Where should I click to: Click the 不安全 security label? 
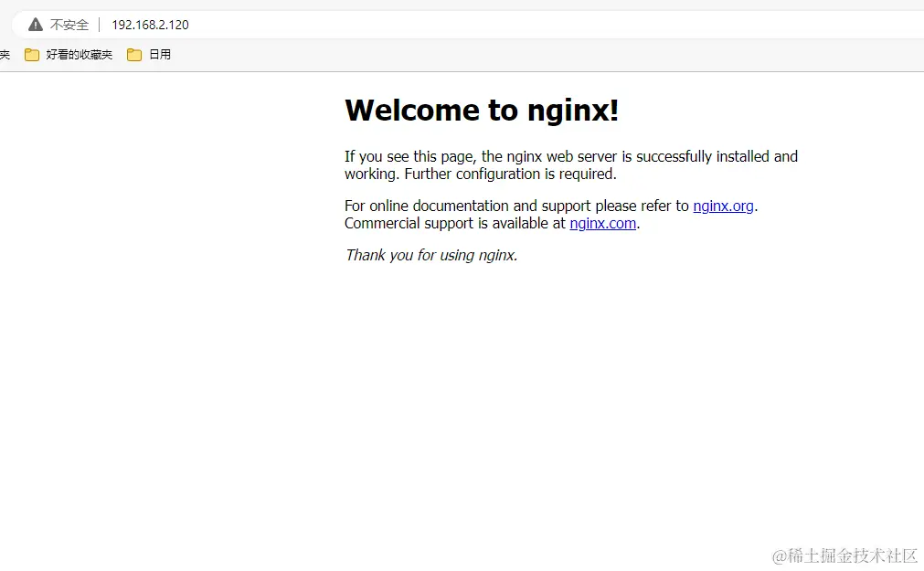pyautogui.click(x=69, y=25)
